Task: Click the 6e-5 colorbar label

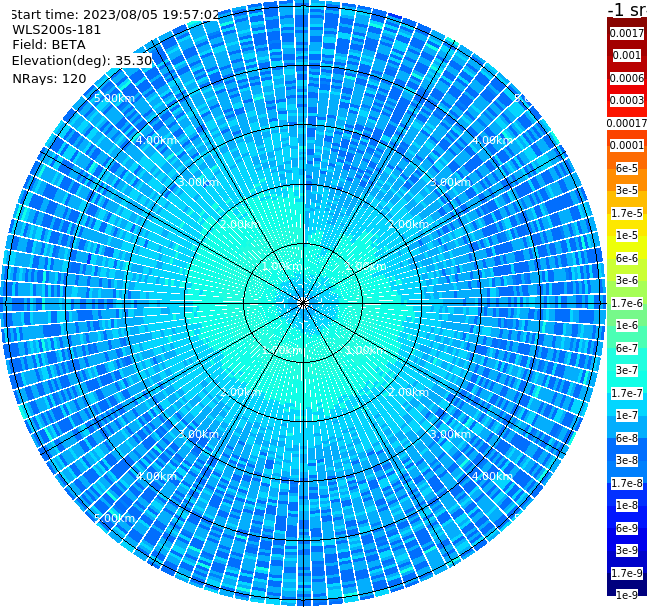Action: point(627,168)
